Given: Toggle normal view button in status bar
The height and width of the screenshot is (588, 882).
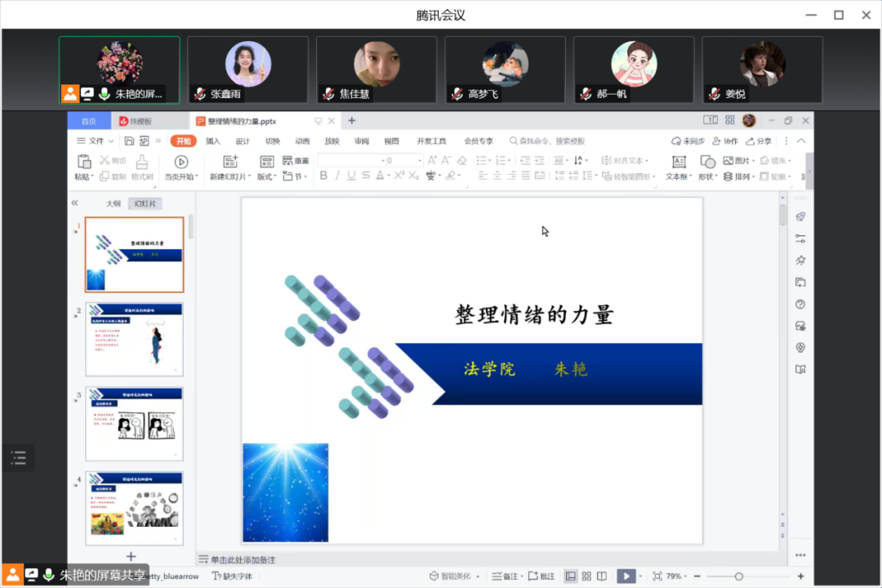Looking at the screenshot, I should [571, 577].
